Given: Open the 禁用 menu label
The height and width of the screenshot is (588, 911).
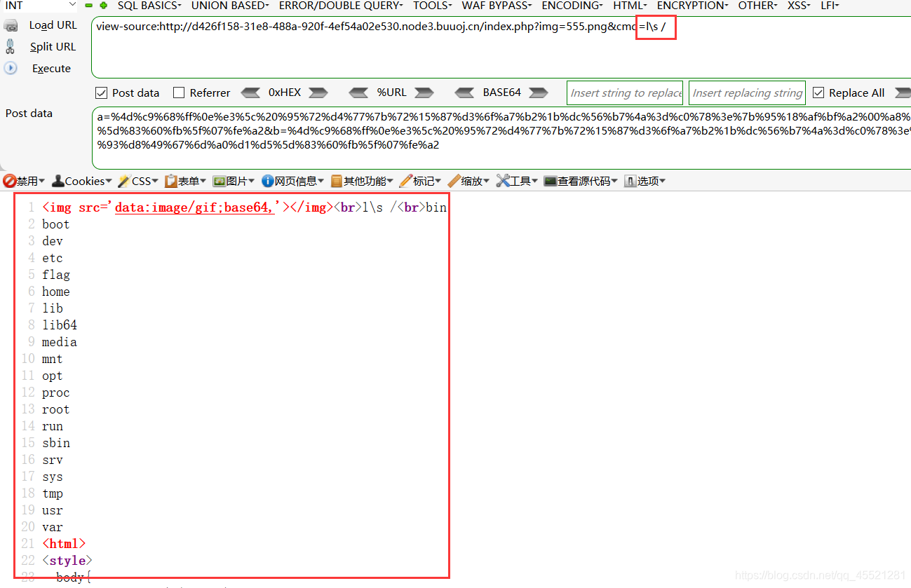Looking at the screenshot, I should [30, 181].
